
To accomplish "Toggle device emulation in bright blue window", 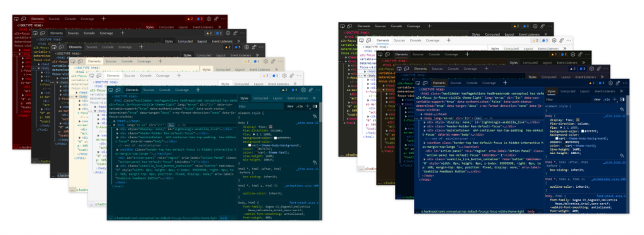I will point(425,83).
